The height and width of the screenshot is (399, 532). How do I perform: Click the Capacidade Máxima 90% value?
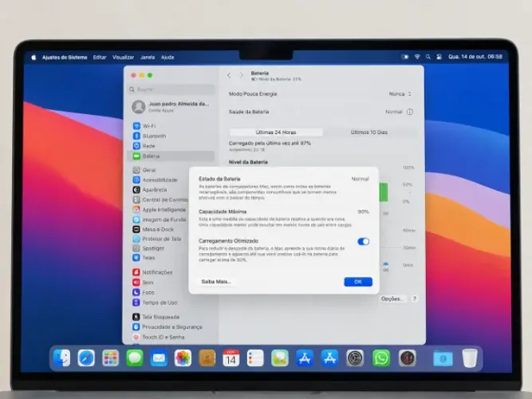[x=363, y=211]
